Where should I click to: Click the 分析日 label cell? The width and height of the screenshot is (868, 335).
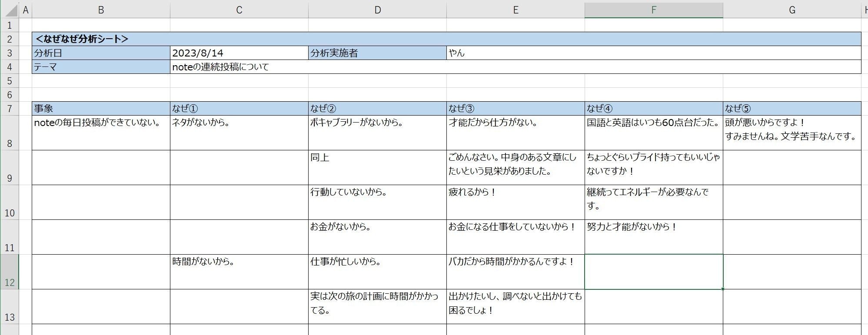[x=101, y=53]
